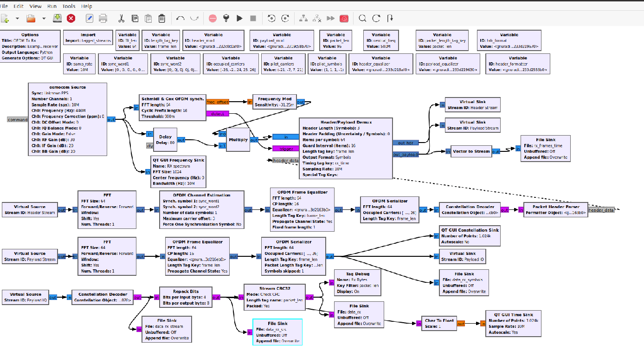The height and width of the screenshot is (358, 644).
Task: Expand the open-file dropdown arrow
Action: [x=43, y=18]
